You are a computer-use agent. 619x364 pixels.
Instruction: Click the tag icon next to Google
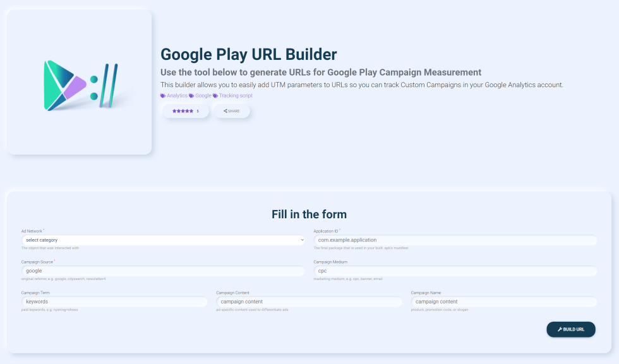coord(191,96)
